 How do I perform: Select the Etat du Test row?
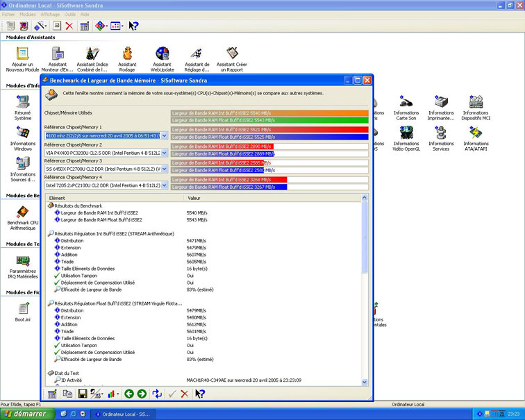[x=63, y=373]
